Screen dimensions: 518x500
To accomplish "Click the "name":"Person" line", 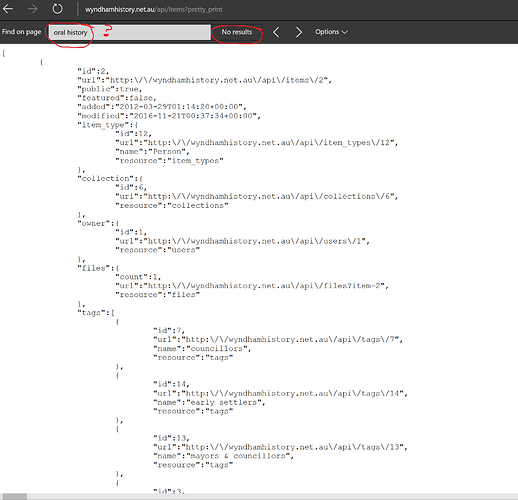I will pos(152,152).
